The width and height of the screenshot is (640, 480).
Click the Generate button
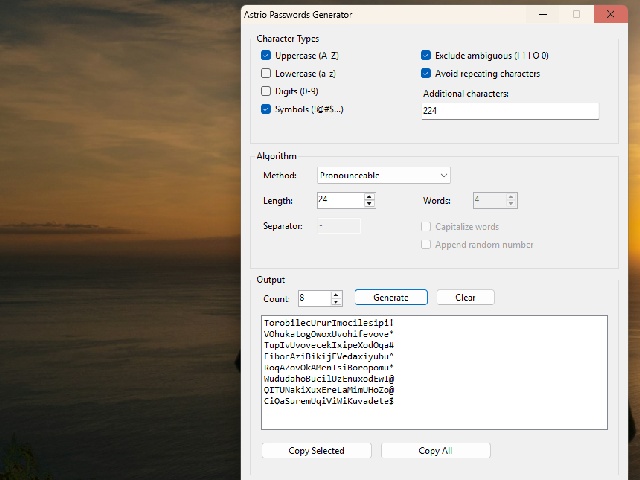tap(391, 297)
